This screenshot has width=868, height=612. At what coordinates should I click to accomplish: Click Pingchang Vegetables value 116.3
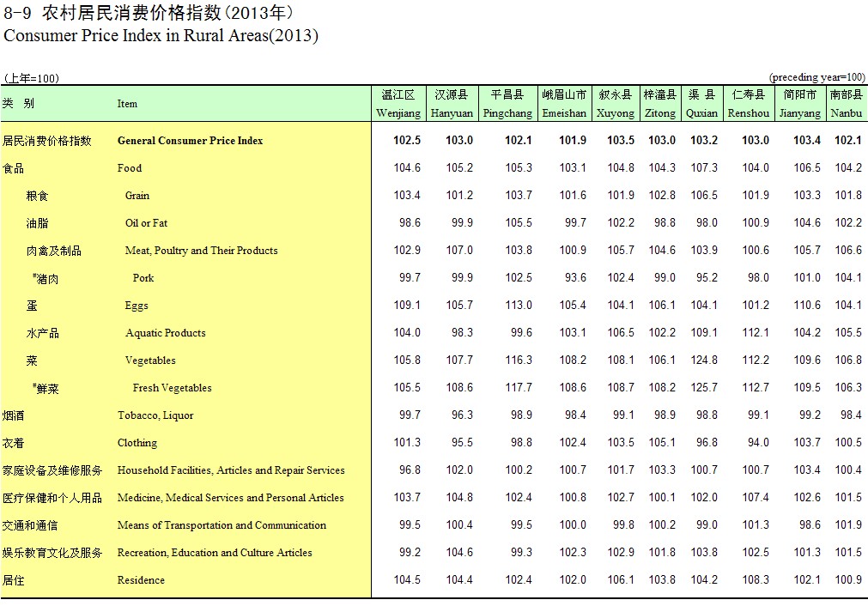pyautogui.click(x=519, y=361)
